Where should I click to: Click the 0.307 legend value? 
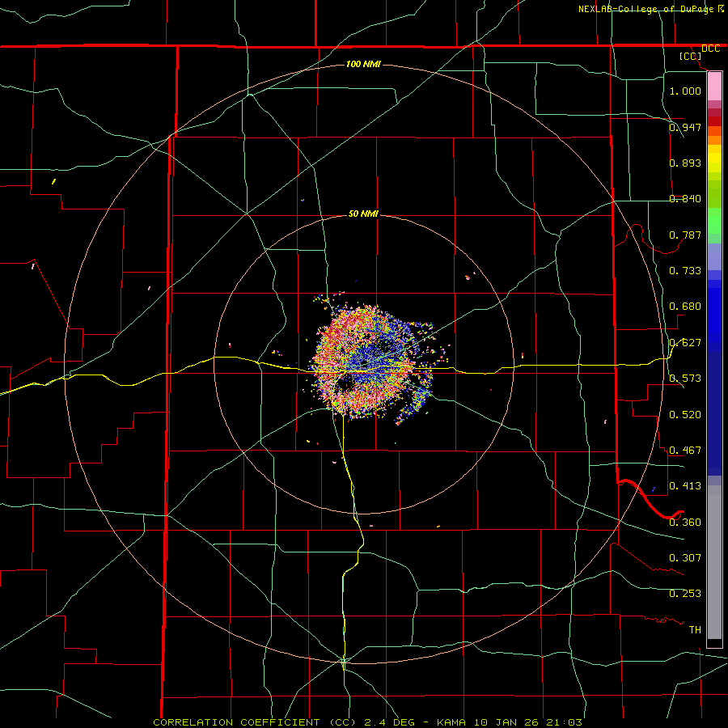[685, 557]
